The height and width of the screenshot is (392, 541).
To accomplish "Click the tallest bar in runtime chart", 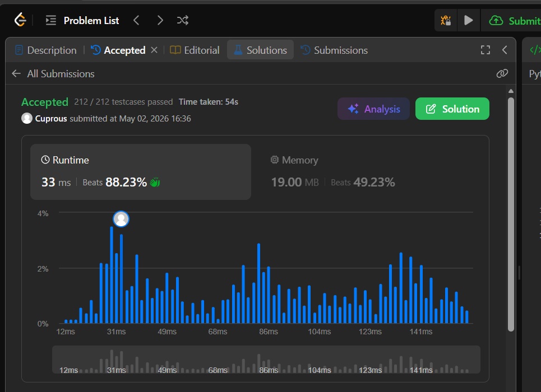I will pyautogui.click(x=112, y=275).
